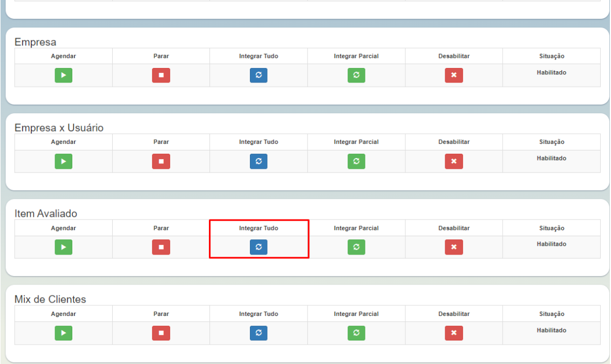Click Agendar header in Empresa x Usuário table
This screenshot has width=611, height=364.
coord(64,142)
